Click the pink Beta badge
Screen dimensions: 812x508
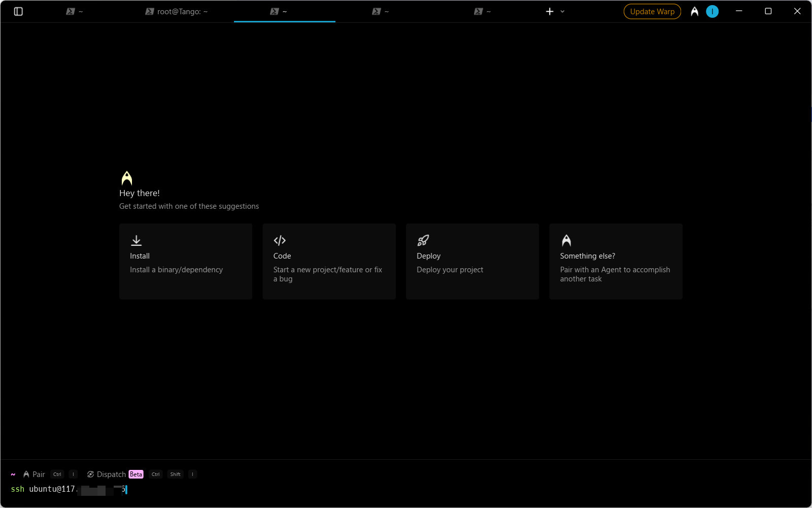(x=136, y=474)
